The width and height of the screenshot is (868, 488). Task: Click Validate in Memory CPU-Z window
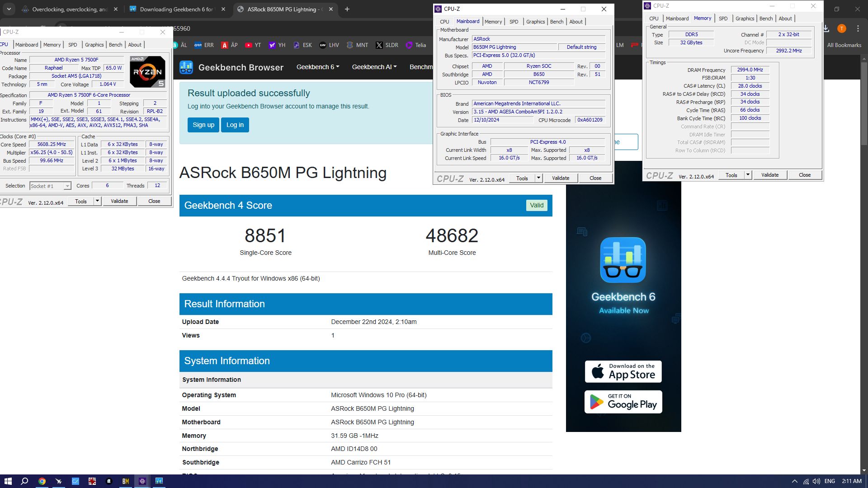770,175
